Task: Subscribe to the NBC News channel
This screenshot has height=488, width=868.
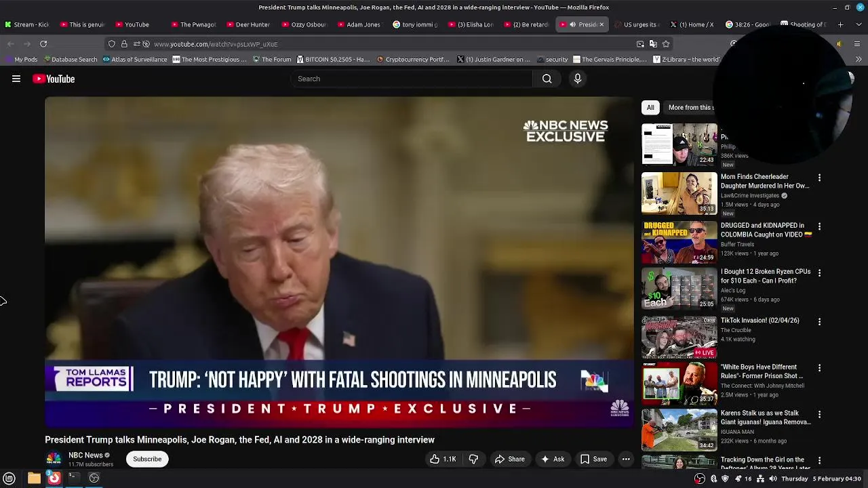Action: click(x=147, y=459)
